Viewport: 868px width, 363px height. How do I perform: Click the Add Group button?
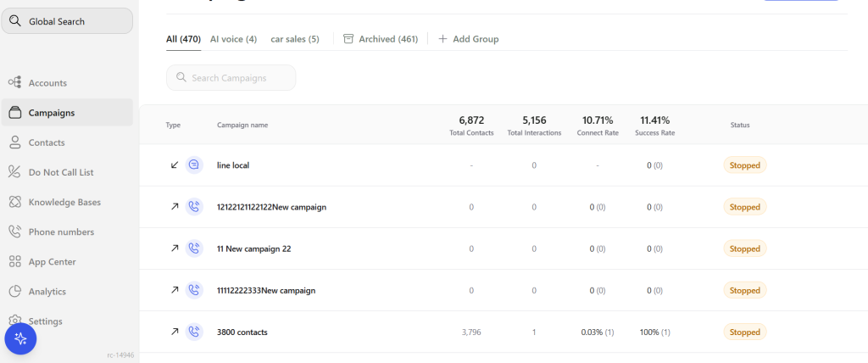pos(468,39)
